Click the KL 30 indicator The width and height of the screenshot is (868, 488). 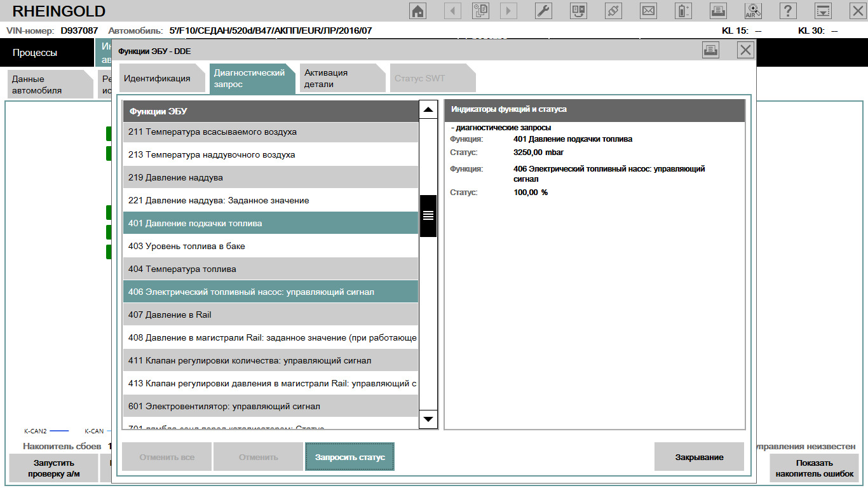(x=818, y=31)
